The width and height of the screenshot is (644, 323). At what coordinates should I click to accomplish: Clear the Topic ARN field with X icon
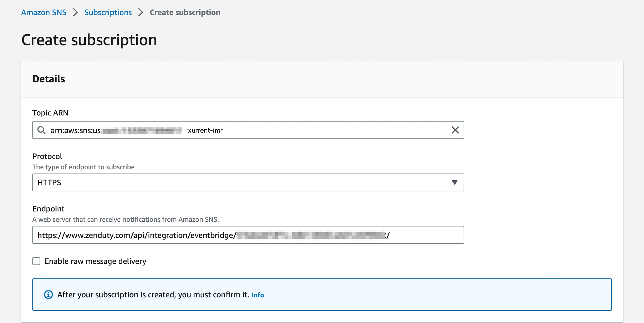pos(455,130)
